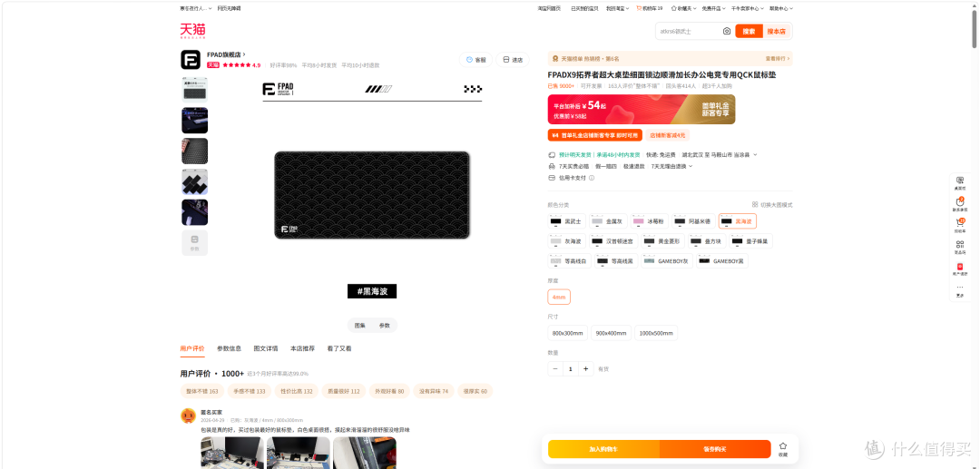980x469 pixels.
Task: Click the credit card payment info icon
Action: pos(592,178)
